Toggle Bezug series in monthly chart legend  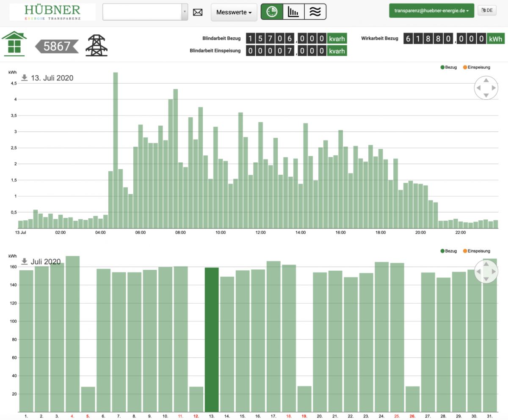pyautogui.click(x=448, y=251)
